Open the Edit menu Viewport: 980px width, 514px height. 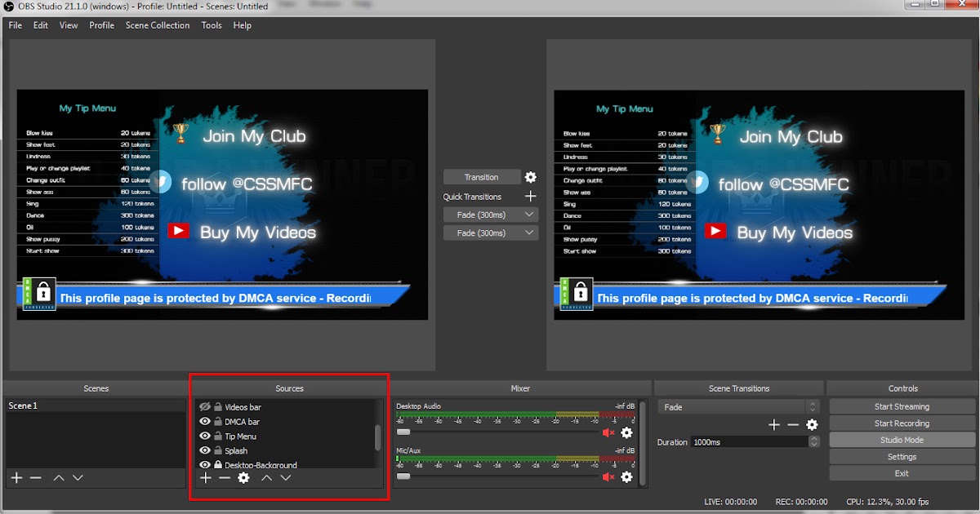[x=41, y=25]
